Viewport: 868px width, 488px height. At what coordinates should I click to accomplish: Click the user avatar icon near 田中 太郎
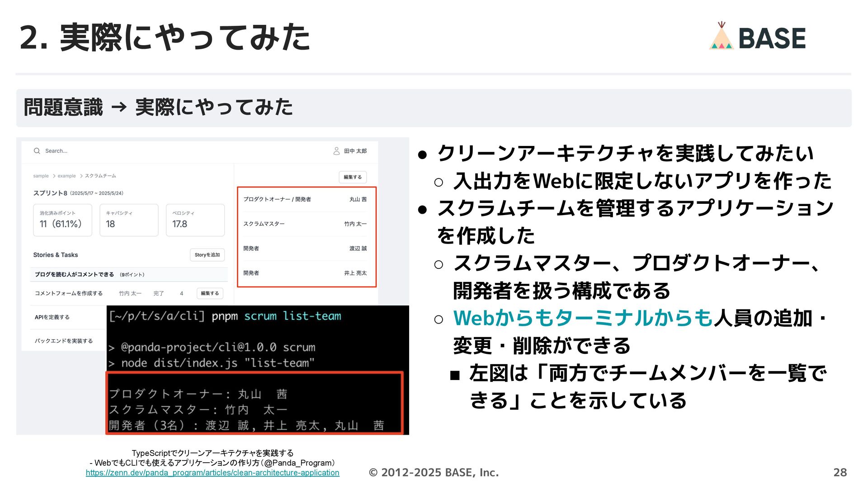pos(336,151)
